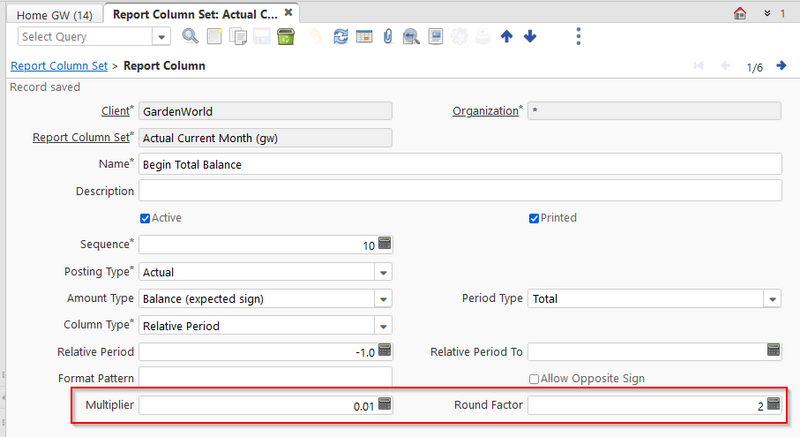The image size is (800, 437).
Task: Open the three-dot more options menu
Action: click(579, 37)
